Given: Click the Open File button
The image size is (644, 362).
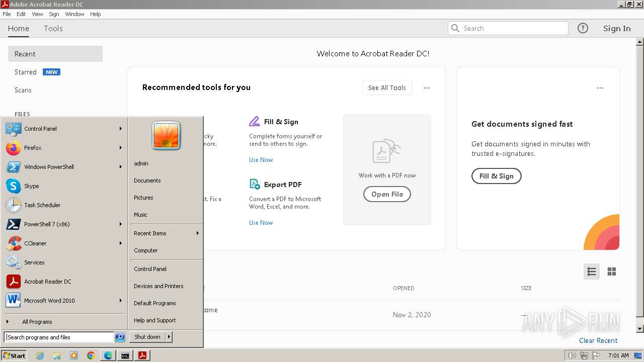Looking at the screenshot, I should (387, 194).
